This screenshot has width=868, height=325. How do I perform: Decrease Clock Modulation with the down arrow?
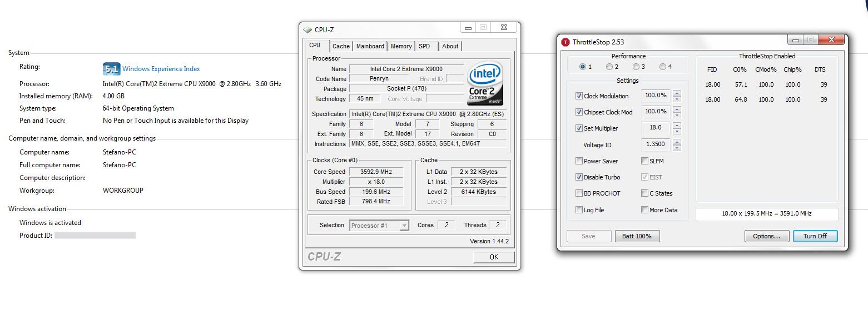[x=677, y=99]
